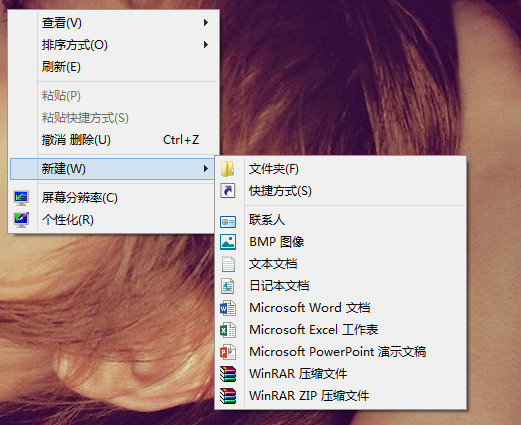The height and width of the screenshot is (425, 521).
Task: Click the arrow next to 新建(W)
Action: tap(206, 169)
